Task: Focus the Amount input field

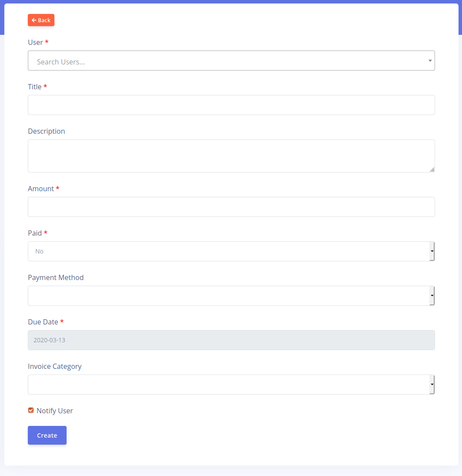Action: tap(231, 207)
